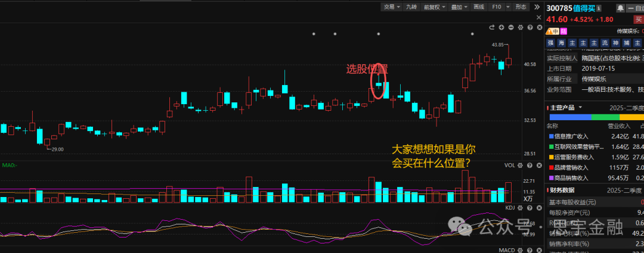Image resolution: width=644 pixels, height=253 pixels.
Task: Click the 捕 tag badge
Action: [x=626, y=43]
